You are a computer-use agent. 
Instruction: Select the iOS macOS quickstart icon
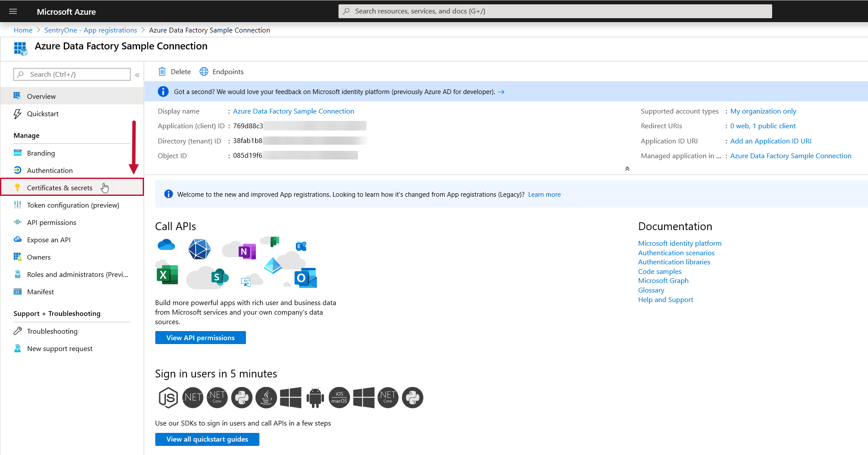339,397
